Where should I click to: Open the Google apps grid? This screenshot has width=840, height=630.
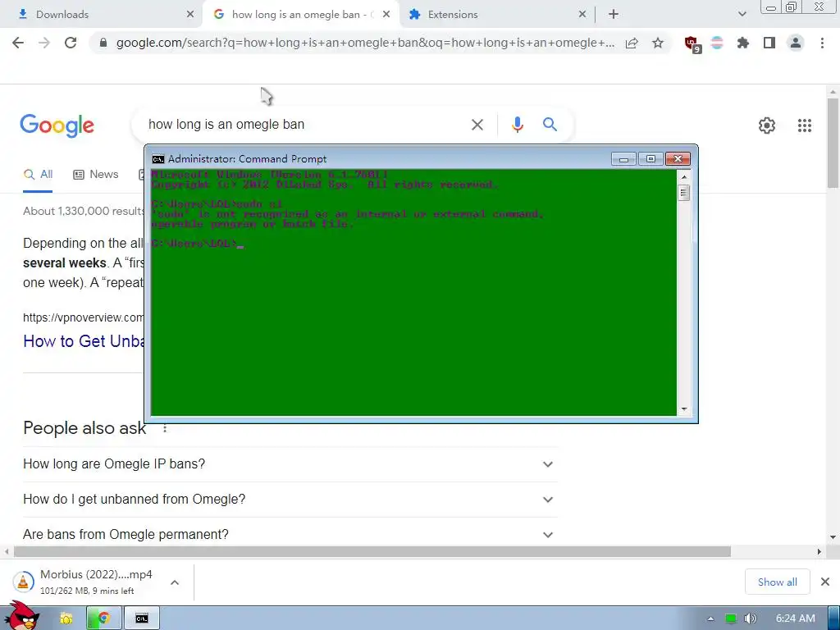pyautogui.click(x=804, y=126)
